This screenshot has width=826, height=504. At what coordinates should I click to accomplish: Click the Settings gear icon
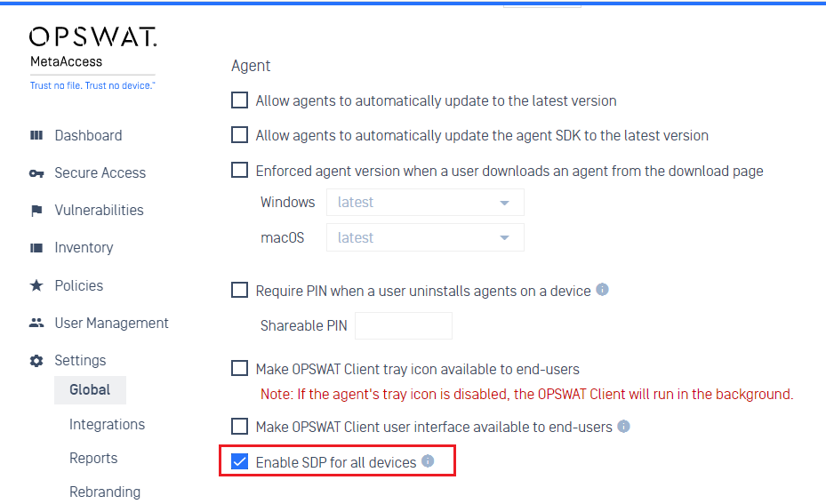[36, 361]
